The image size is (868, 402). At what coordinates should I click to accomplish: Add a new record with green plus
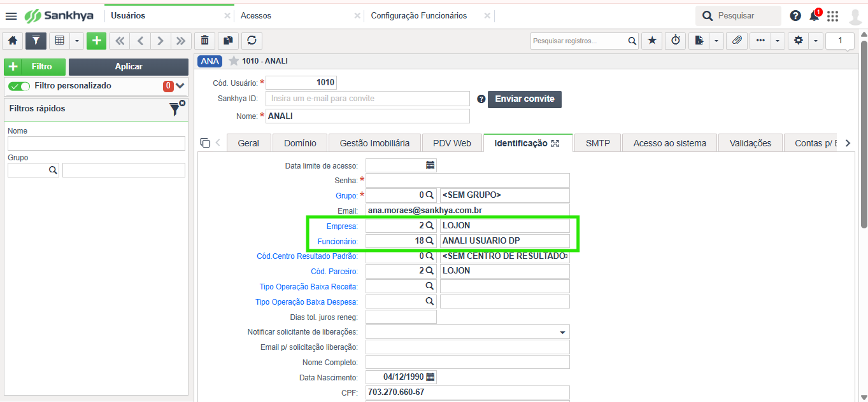96,41
